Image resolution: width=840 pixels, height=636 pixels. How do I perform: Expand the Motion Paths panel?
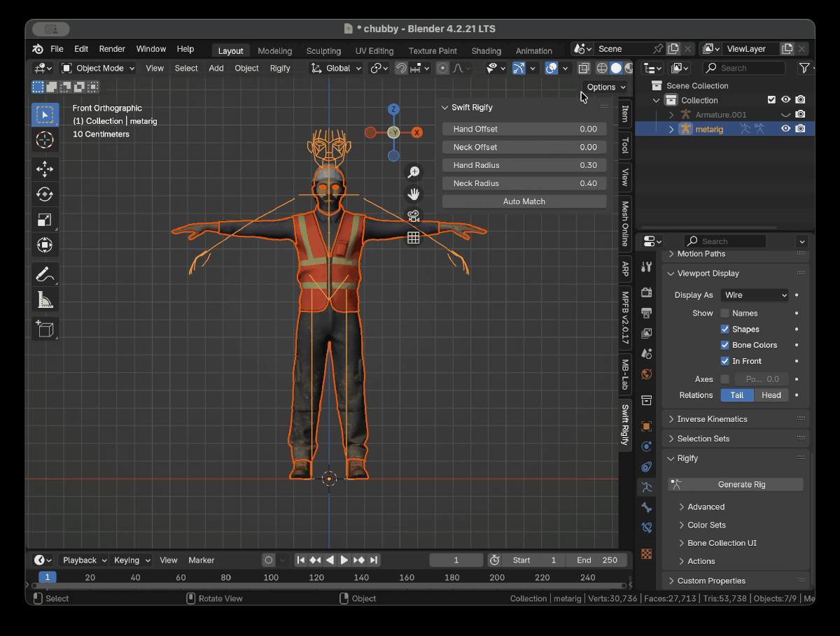(701, 254)
